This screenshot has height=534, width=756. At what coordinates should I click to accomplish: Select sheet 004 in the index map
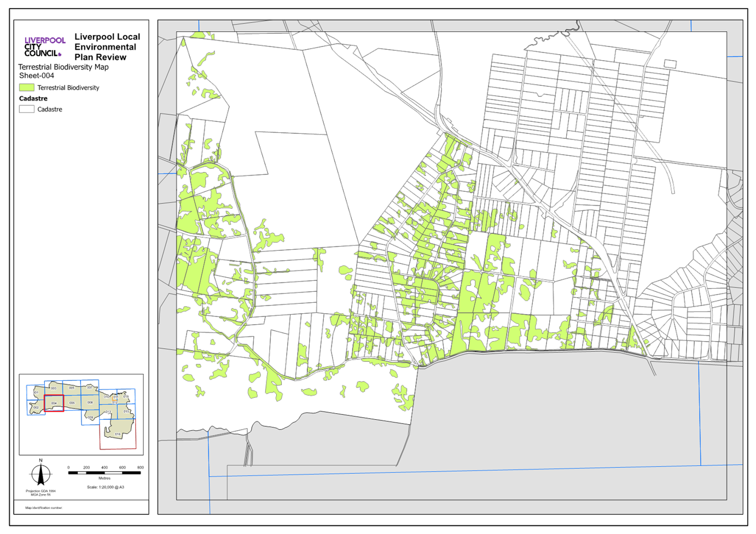point(54,403)
